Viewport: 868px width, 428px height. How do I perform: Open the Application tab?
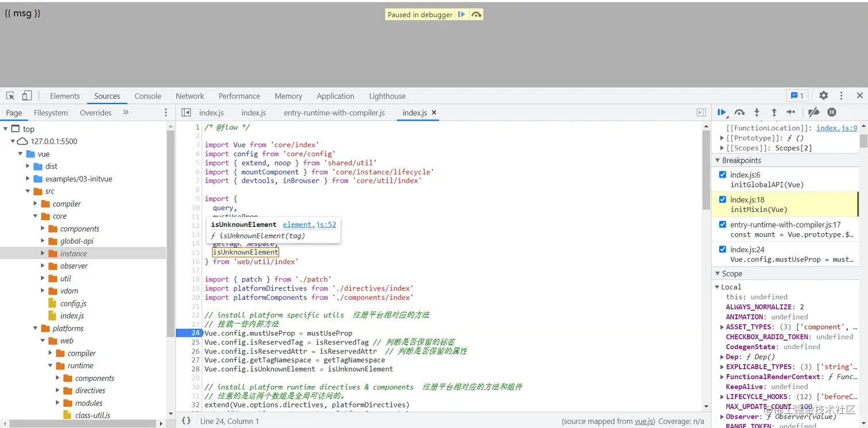(x=336, y=96)
